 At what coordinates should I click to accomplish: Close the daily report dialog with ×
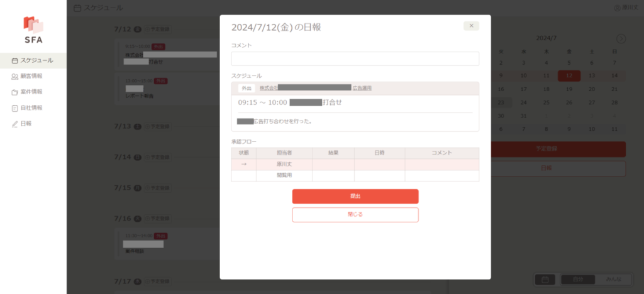[471, 26]
